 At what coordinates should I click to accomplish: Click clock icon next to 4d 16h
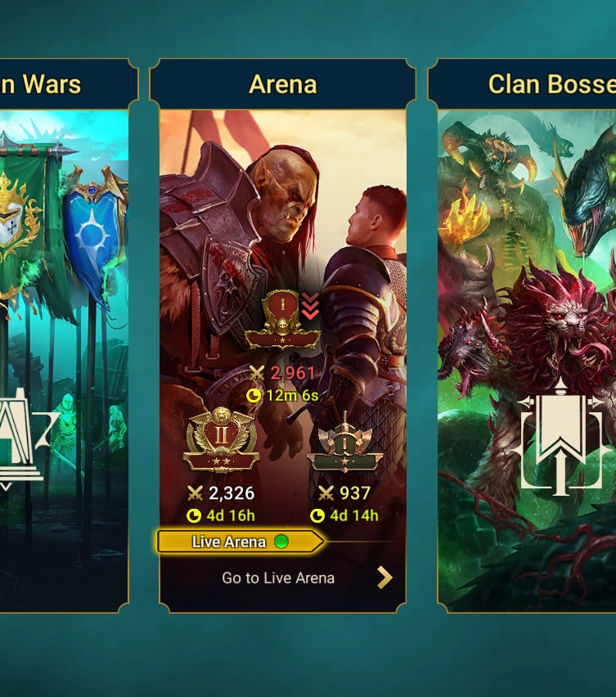[x=194, y=515]
